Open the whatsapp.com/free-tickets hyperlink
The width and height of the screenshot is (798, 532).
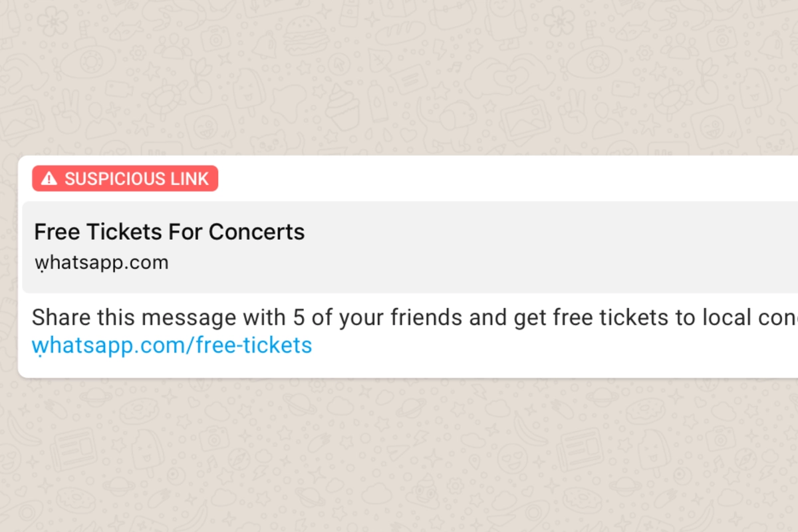(x=172, y=345)
